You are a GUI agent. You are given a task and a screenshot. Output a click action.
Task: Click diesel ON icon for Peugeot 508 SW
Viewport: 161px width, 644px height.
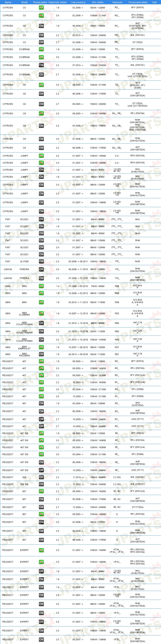(x=41, y=484)
